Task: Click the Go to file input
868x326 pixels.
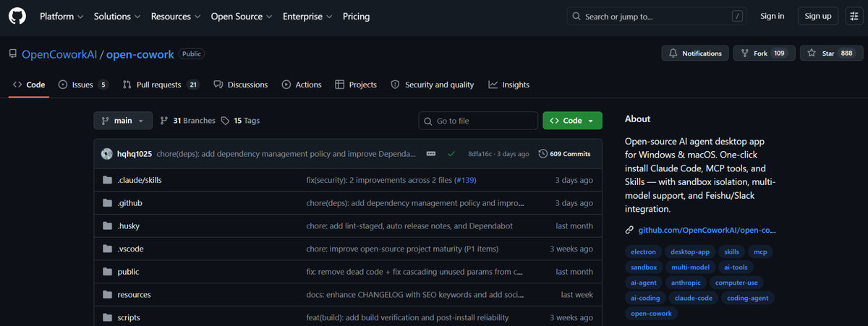Action: coord(479,121)
